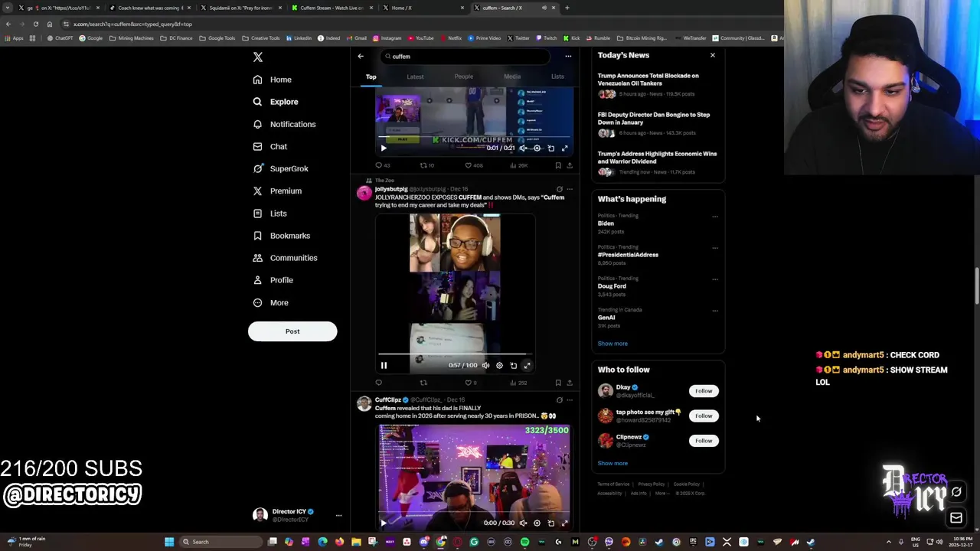
Task: Open more options for GenAI trend
Action: 715,311
